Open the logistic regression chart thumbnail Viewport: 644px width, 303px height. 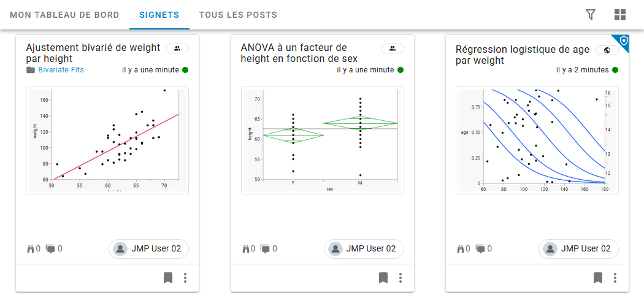(x=537, y=140)
